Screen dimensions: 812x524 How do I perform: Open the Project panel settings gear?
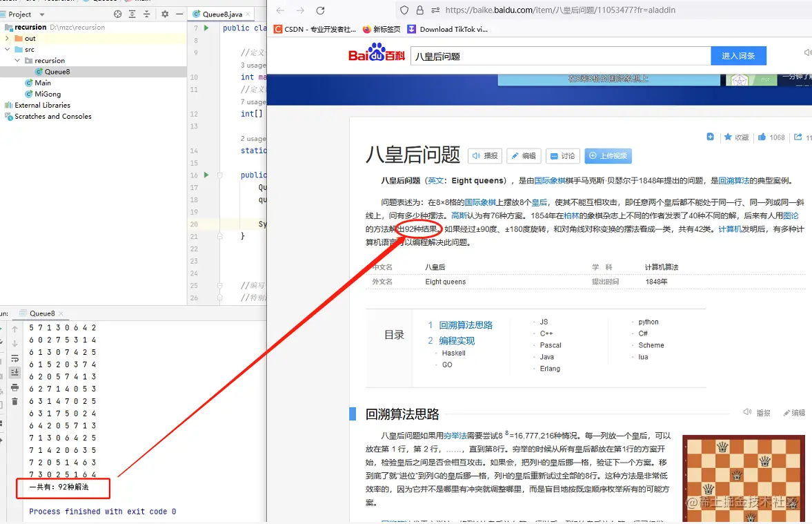164,14
